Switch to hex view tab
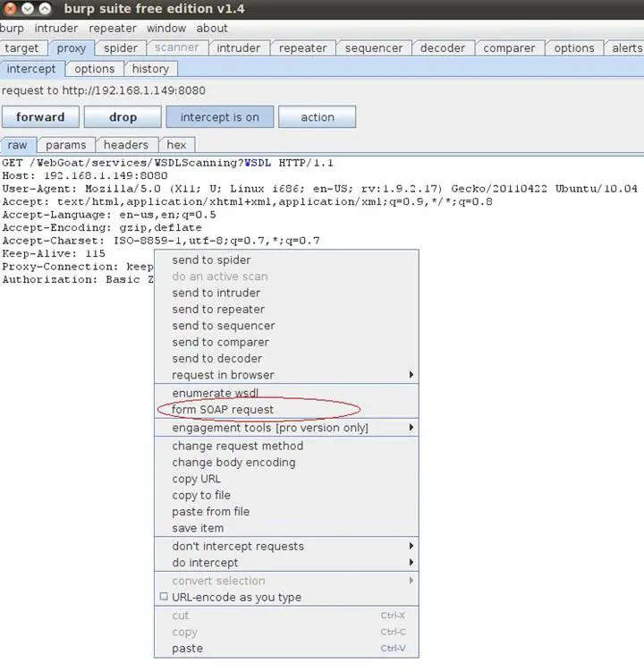 coord(177,145)
